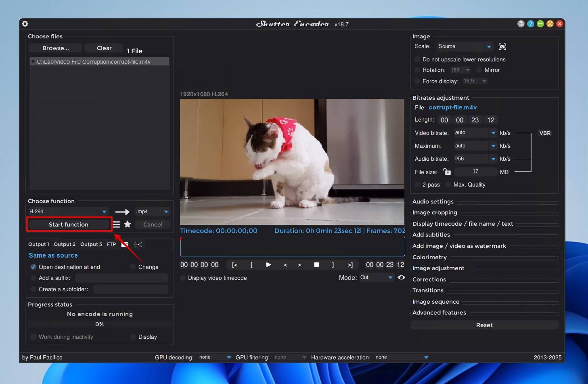Open the H.264 function dropdown
Screen dimensions: 588x384
click(68, 211)
